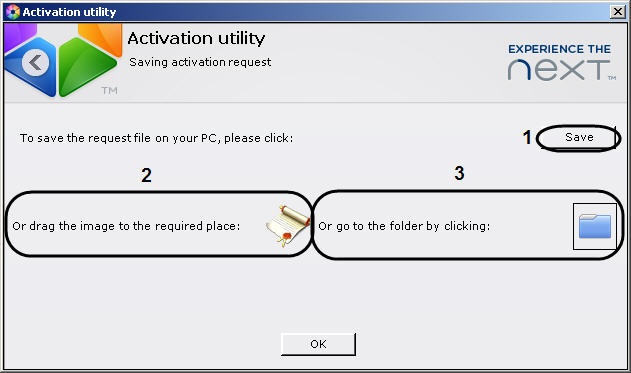Click the large 'Activation utility' heading

(196, 39)
